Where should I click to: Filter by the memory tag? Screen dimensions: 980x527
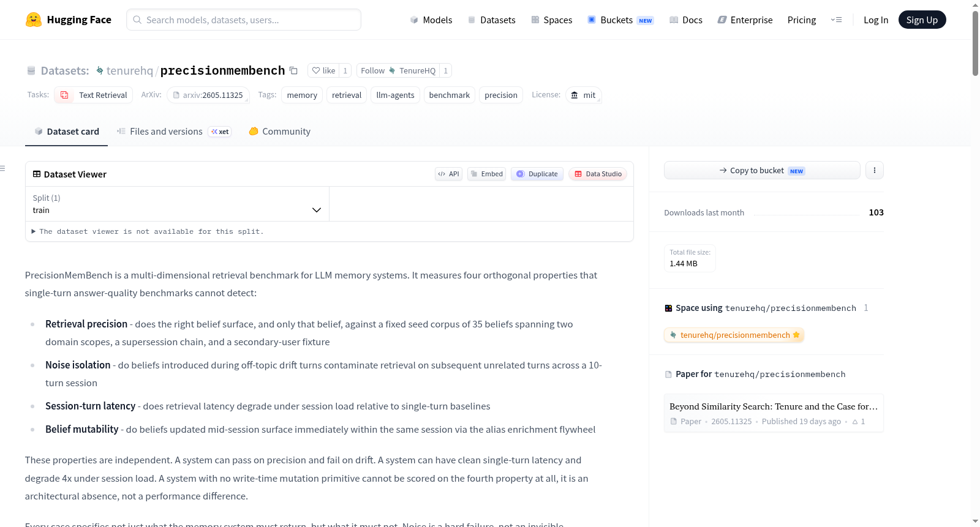[x=302, y=95]
